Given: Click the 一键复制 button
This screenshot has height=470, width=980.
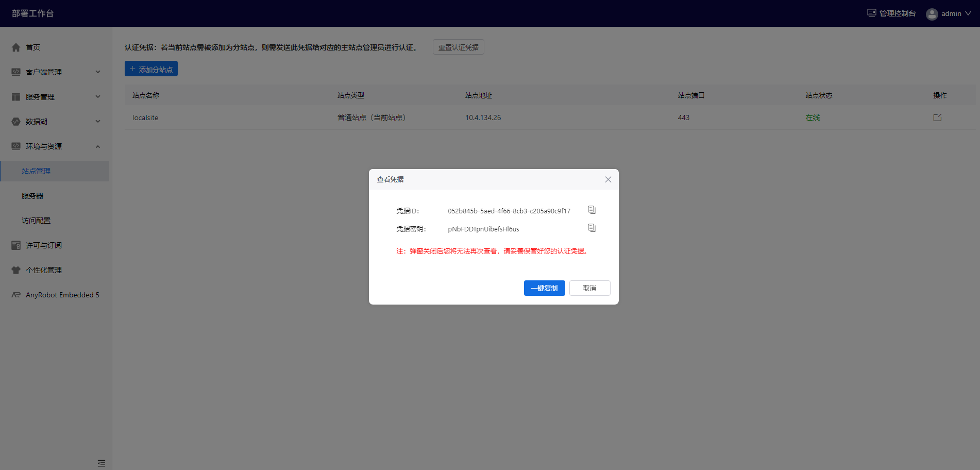Looking at the screenshot, I should tap(545, 288).
